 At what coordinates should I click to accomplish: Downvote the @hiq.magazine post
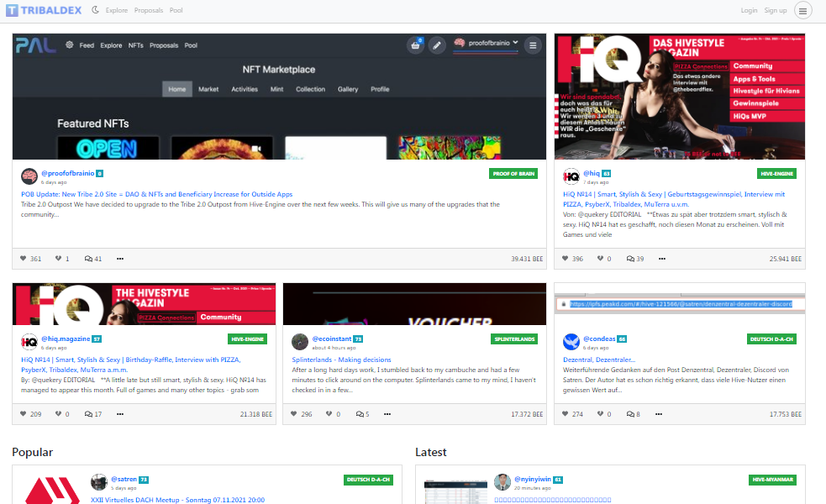click(58, 414)
